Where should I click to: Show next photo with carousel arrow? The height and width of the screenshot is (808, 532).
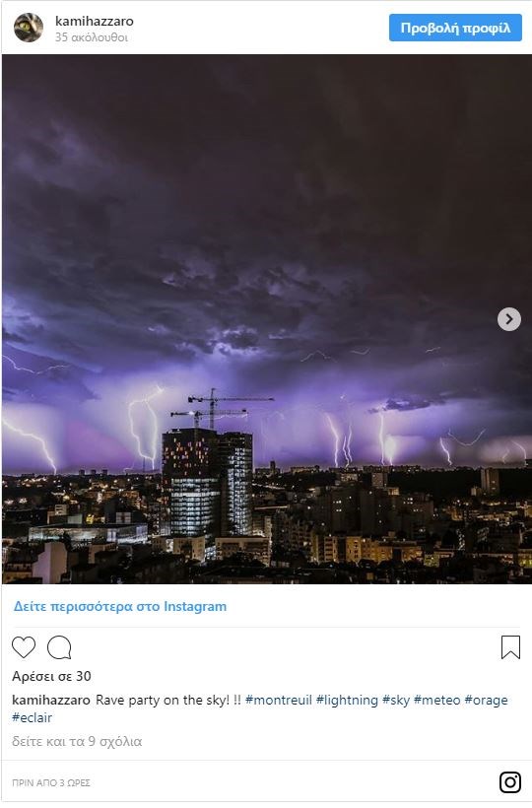click(x=508, y=319)
